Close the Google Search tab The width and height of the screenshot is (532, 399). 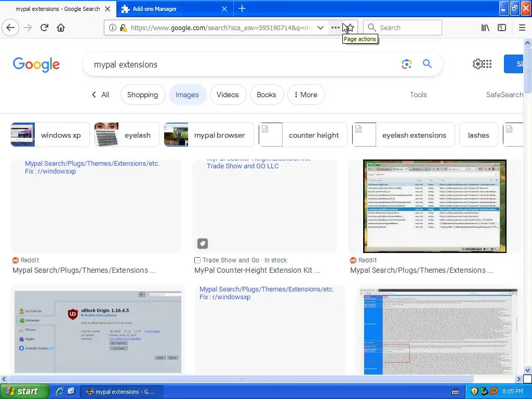[x=108, y=9]
